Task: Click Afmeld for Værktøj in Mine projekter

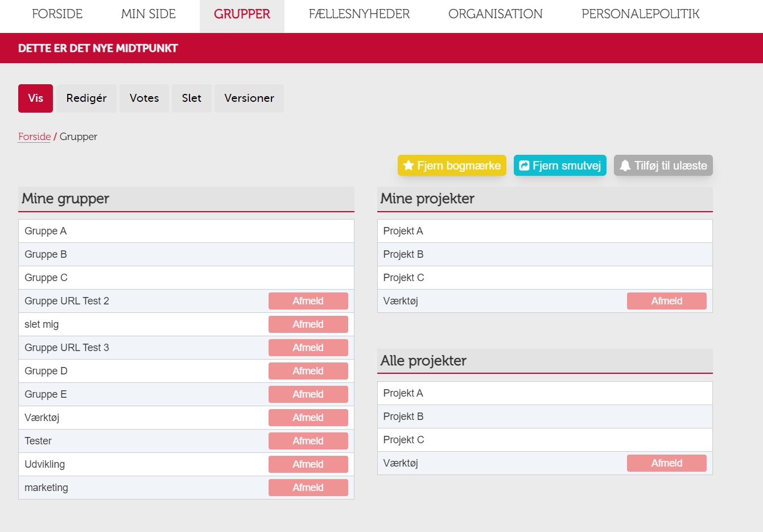Action: click(x=666, y=301)
